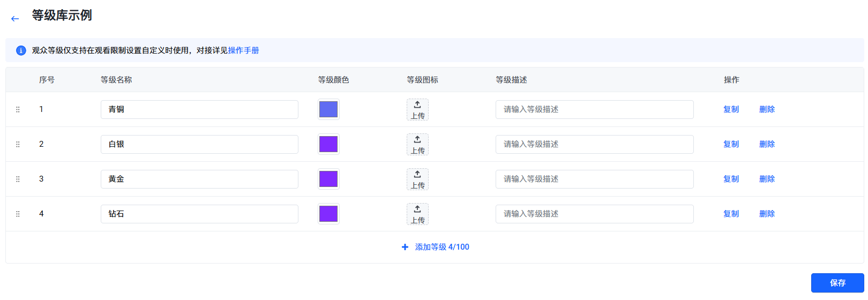The height and width of the screenshot is (300, 868).
Task: Delete the 黄金 level row
Action: tap(767, 179)
